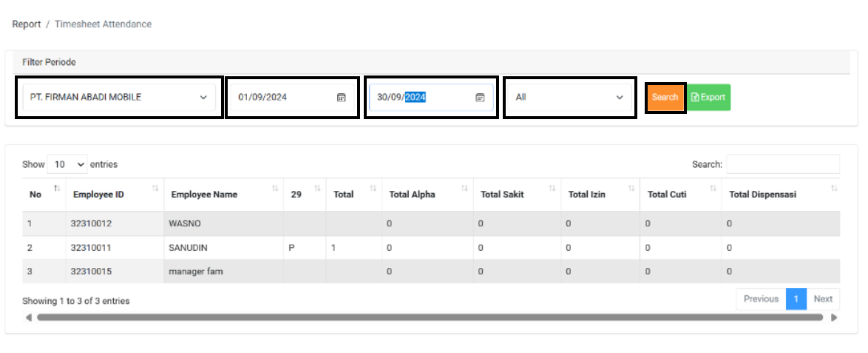Sort by Total Sakit column arrows

click(x=552, y=189)
